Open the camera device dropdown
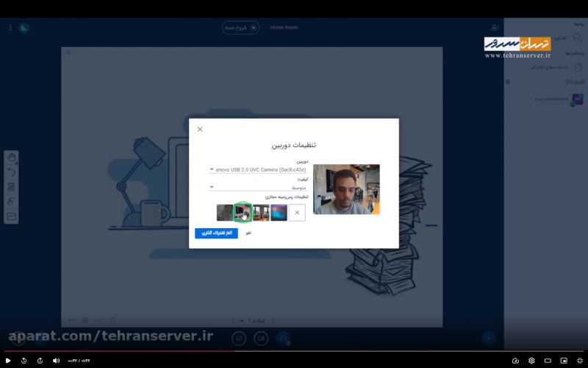The width and height of the screenshot is (588, 368). 257,169
